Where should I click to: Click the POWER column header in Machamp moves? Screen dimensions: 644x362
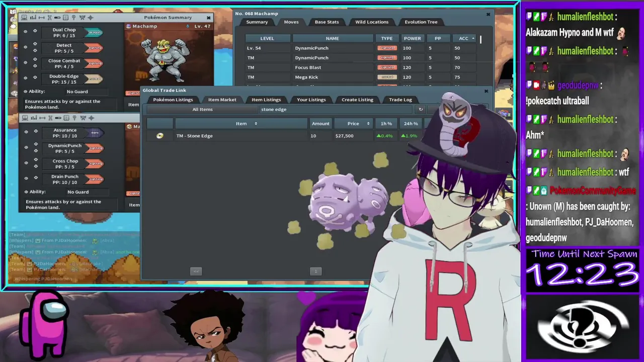tap(412, 38)
